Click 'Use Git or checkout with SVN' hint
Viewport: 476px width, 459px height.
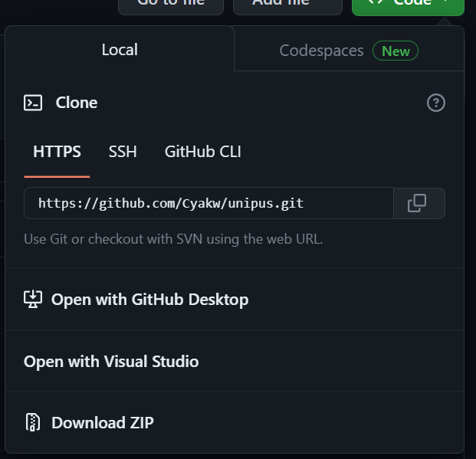coord(173,239)
